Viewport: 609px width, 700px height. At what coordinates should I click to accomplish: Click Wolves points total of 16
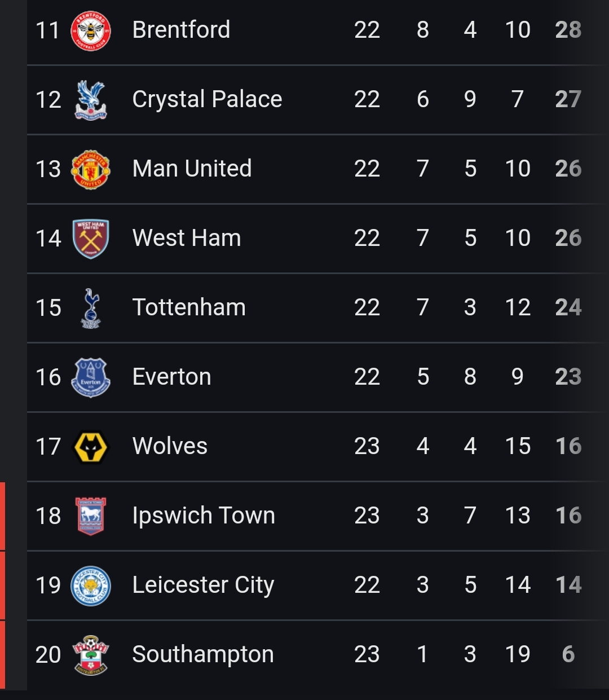click(568, 446)
